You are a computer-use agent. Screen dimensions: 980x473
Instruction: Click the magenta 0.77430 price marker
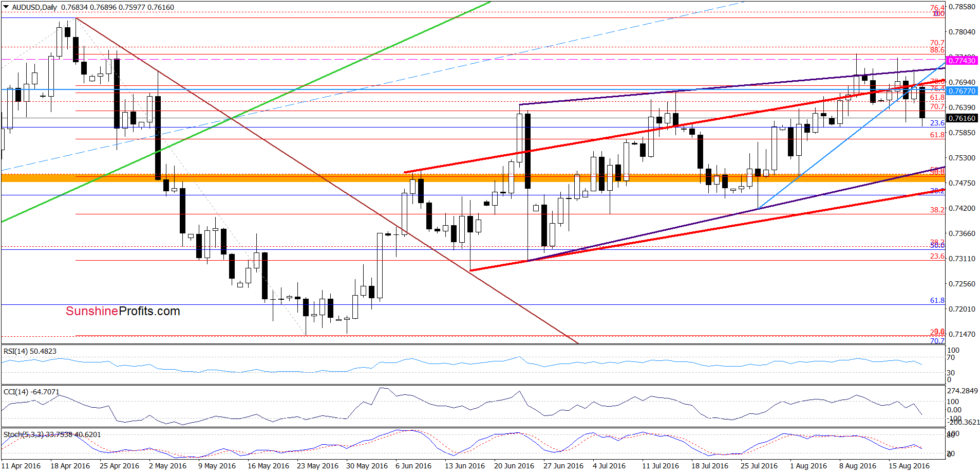tap(962, 61)
